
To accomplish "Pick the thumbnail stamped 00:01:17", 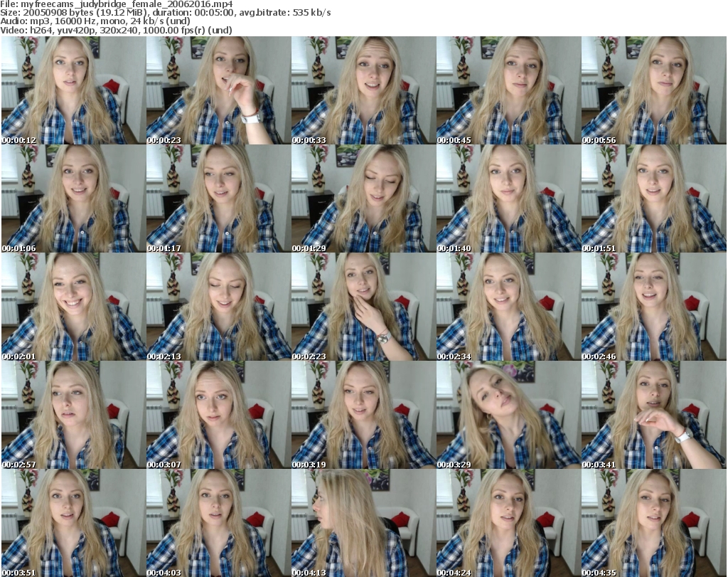I will pyautogui.click(x=219, y=198).
